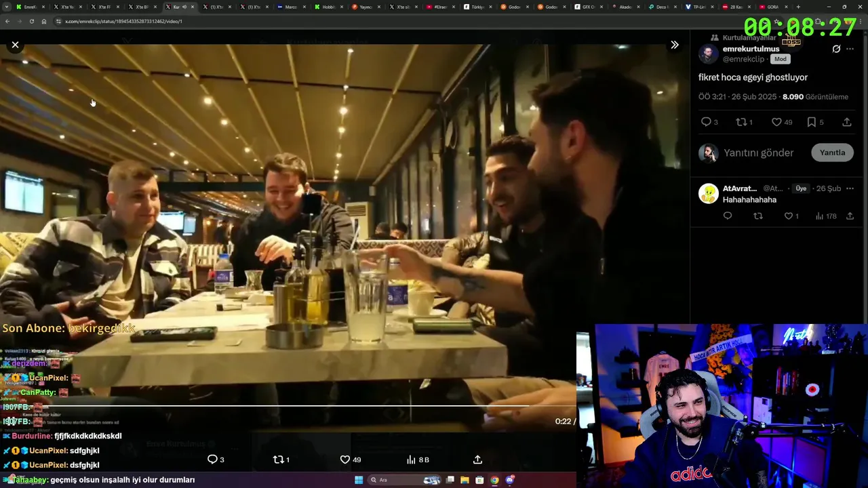This screenshot has height=488, width=868.
Task: Click the retweet icon below the video
Action: [x=281, y=460]
